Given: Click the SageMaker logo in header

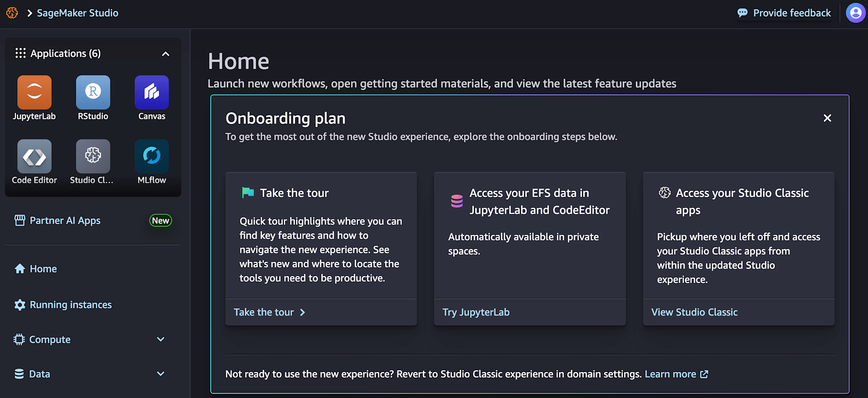Looking at the screenshot, I should [x=12, y=13].
